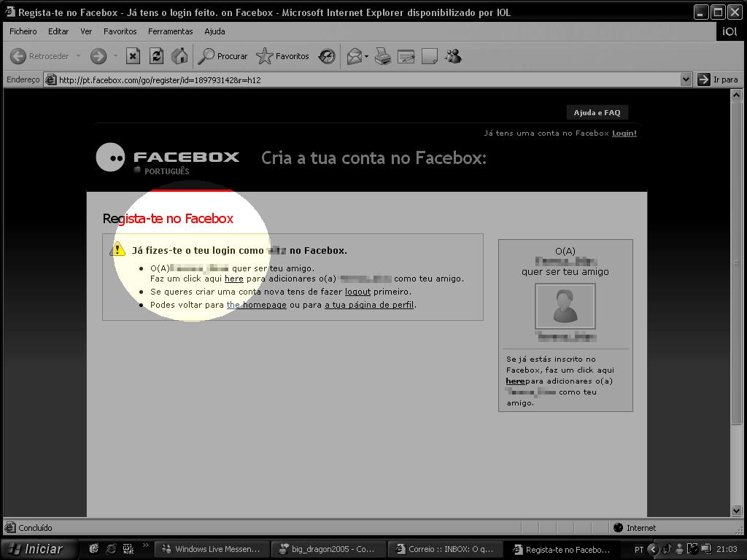Click the Retroceder back arrow button
This screenshot has width=747, height=560.
point(39,56)
